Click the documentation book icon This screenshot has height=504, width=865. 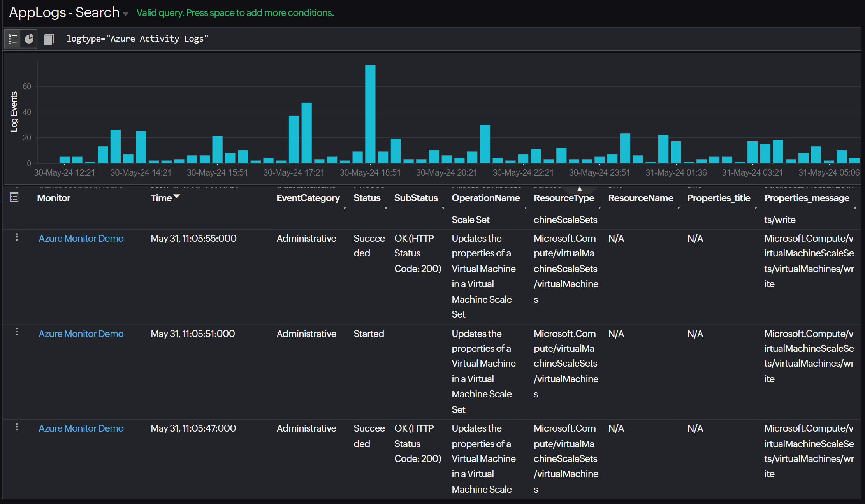point(48,39)
